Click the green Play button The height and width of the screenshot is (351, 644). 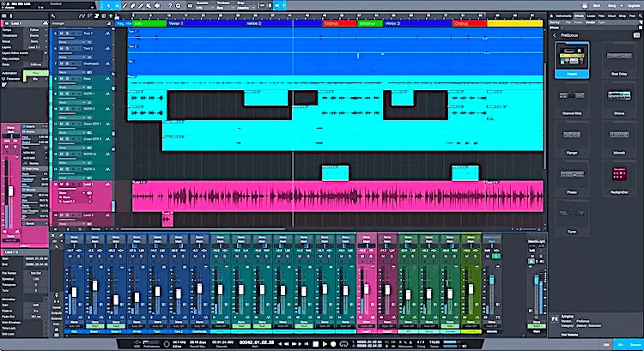[x=325, y=343]
